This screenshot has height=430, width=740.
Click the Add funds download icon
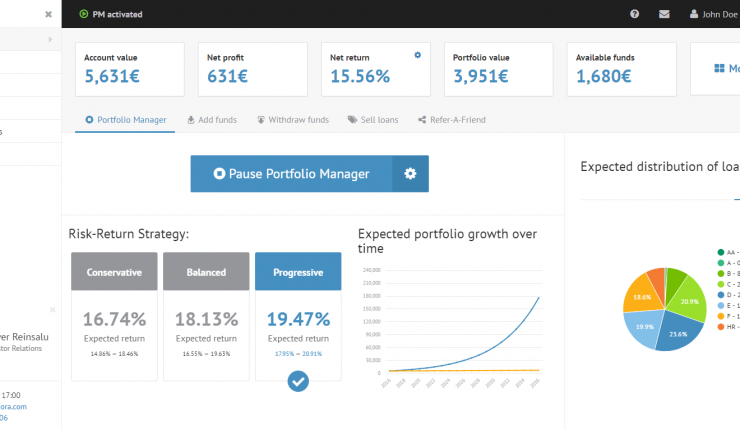tap(191, 120)
